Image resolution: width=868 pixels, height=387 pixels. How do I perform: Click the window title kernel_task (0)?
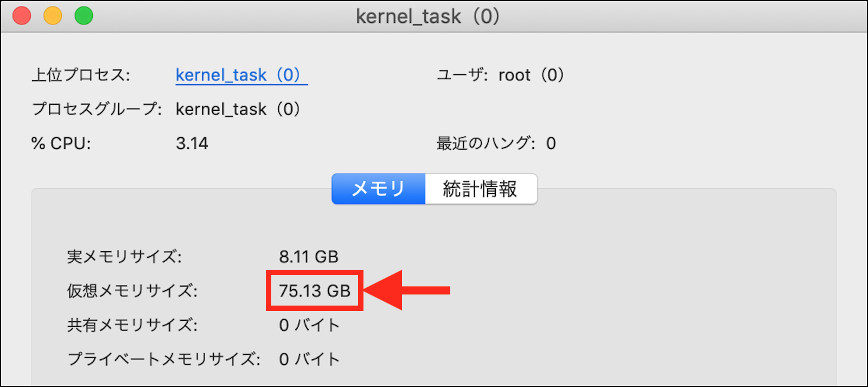tap(427, 16)
